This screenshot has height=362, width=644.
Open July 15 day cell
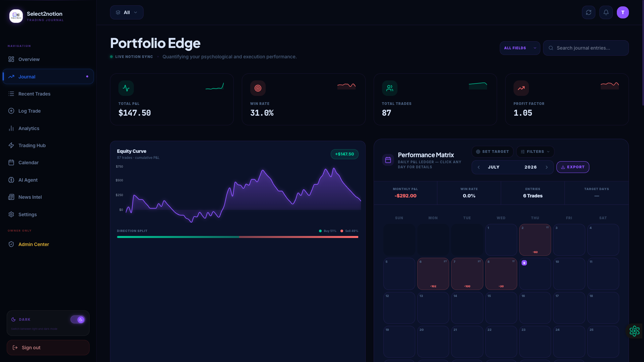[x=501, y=308]
